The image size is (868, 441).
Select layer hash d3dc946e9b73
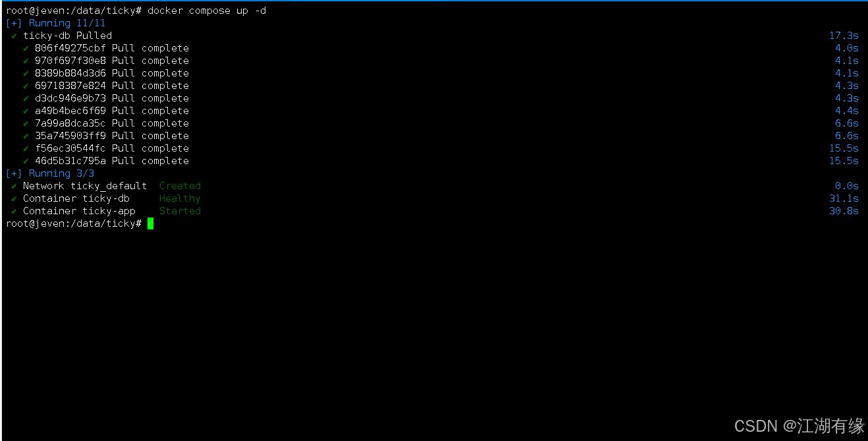tap(70, 98)
